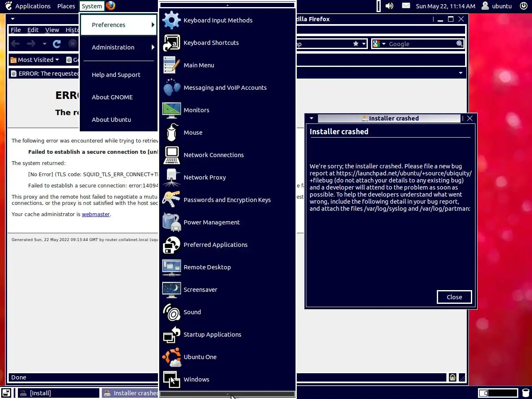Image resolution: width=532 pixels, height=399 pixels.
Task: Open the Preferred Applications icon
Action: coord(172,245)
